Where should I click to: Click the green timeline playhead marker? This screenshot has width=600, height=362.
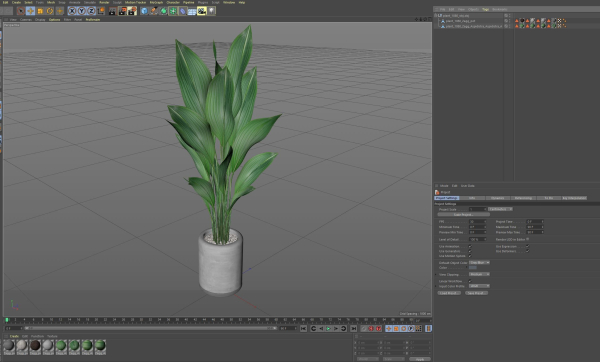7,320
